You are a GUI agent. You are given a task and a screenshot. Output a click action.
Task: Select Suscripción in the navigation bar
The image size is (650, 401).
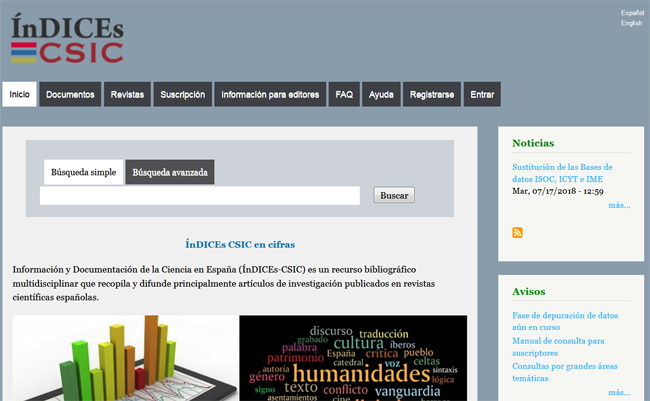pyautogui.click(x=182, y=95)
